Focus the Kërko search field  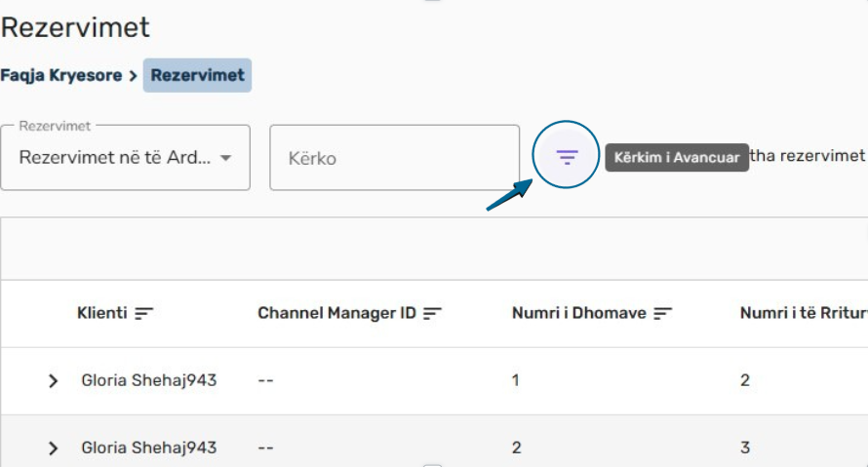tap(394, 158)
